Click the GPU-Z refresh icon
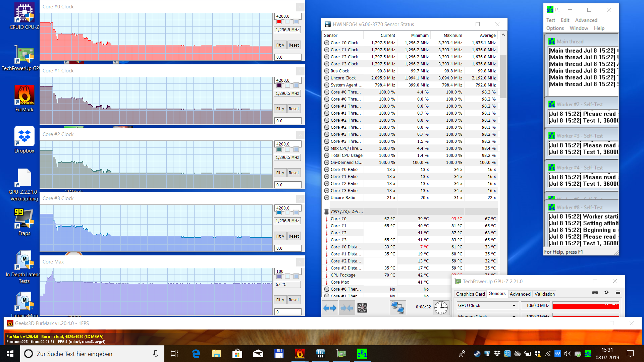644x362 pixels. tap(606, 292)
